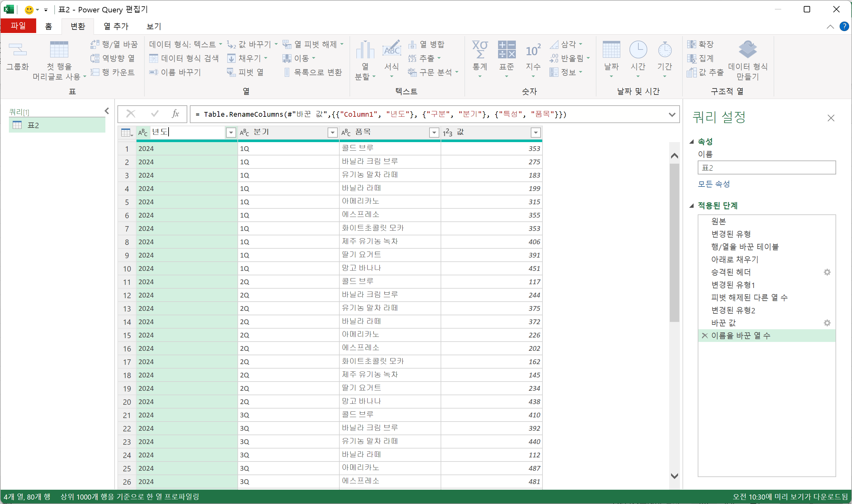Image resolution: width=852 pixels, height=504 pixels.
Task: Click the 날짜 (Date) calendar icon
Action: click(611, 49)
